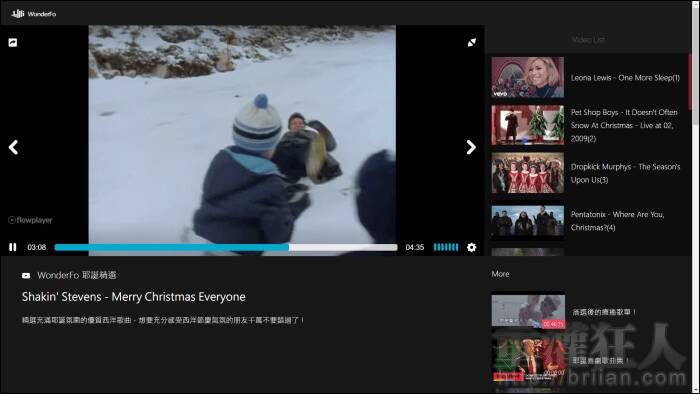700x394 pixels.
Task: Click title Shakin' Stevens - Merry Christmas Everyone
Action: pos(133,297)
